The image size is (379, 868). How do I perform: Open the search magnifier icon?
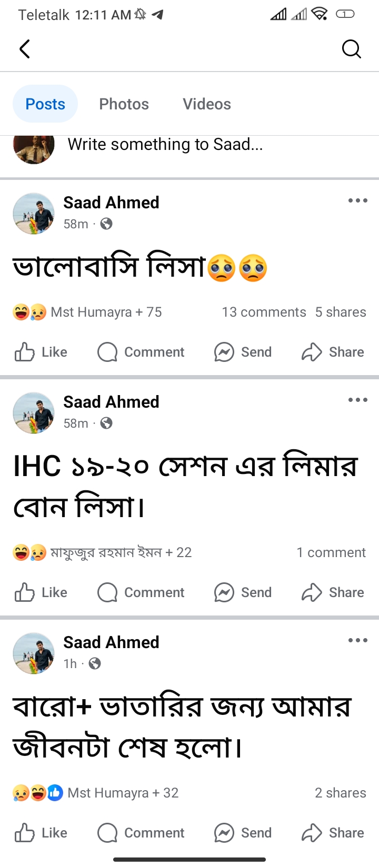(x=351, y=49)
